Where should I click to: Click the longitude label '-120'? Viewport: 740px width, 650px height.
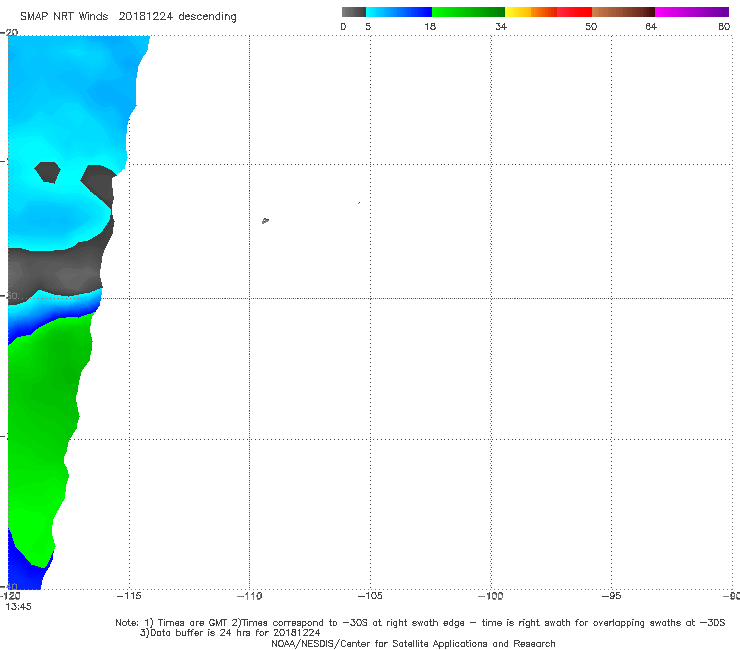point(10,596)
